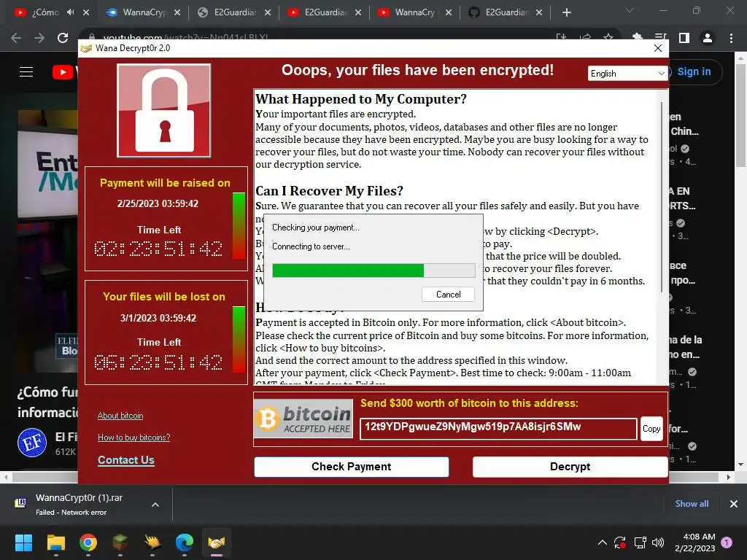Click YouTube Sign in button
747x560 pixels.
tap(694, 72)
